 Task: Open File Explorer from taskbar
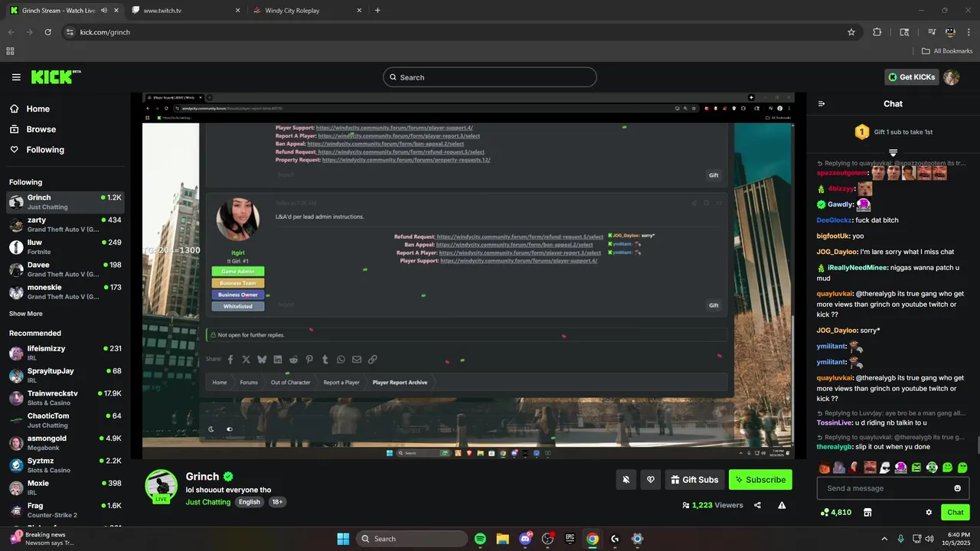click(502, 539)
